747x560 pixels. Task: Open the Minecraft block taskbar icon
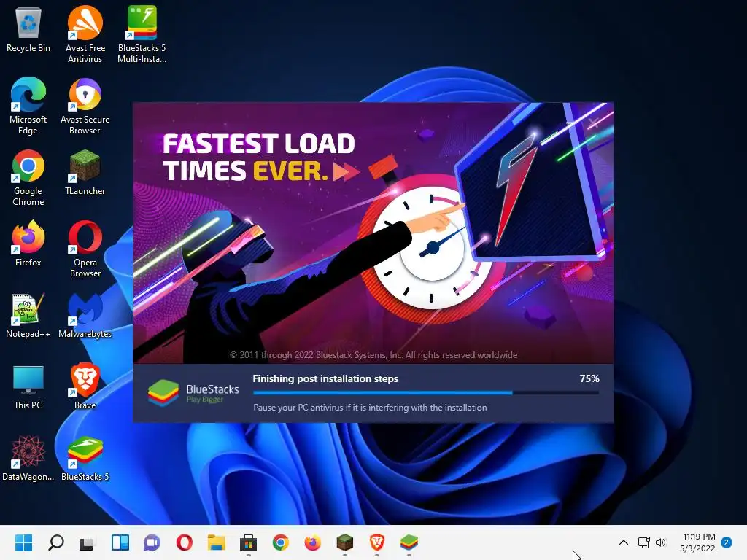pos(344,542)
